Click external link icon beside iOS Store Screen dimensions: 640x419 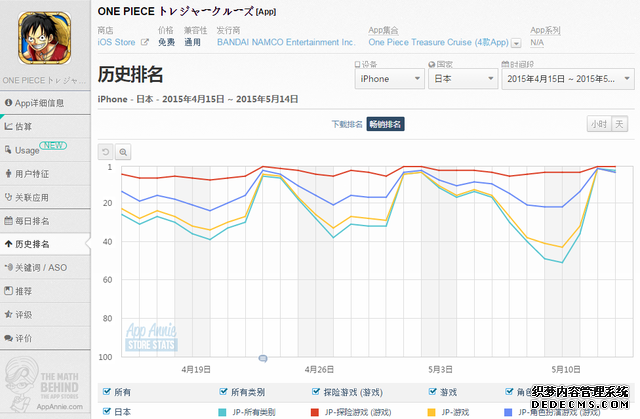(144, 42)
